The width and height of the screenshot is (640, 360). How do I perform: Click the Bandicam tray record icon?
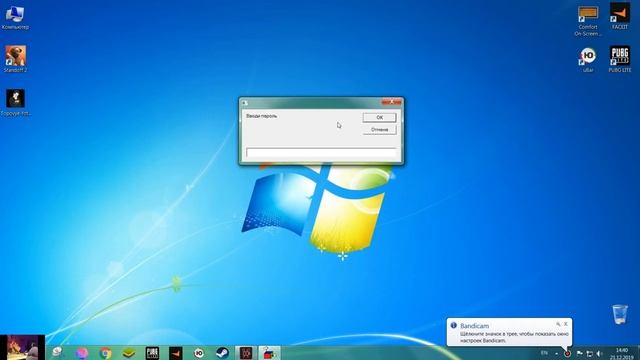click(567, 353)
